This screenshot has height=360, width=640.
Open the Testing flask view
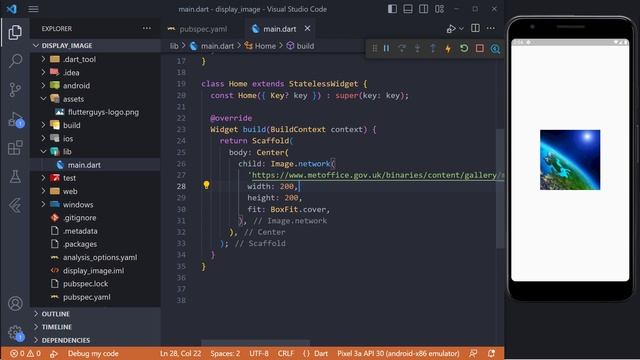click(x=15, y=177)
